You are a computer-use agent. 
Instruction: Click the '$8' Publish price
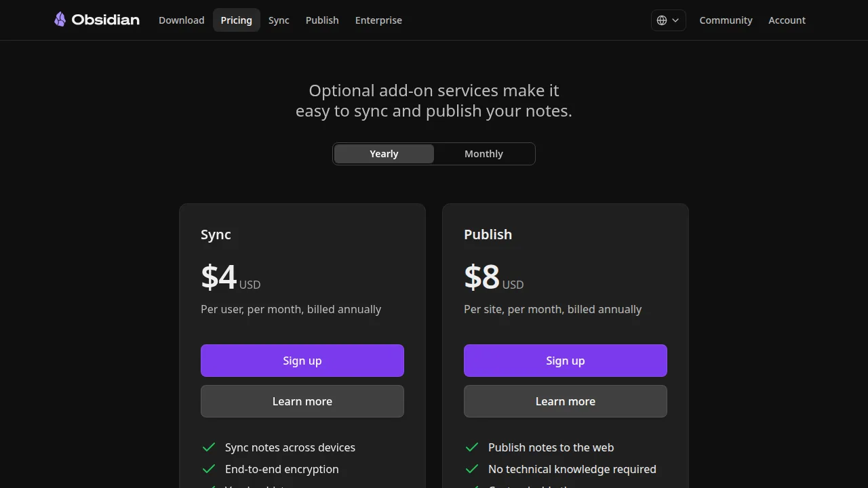481,277
